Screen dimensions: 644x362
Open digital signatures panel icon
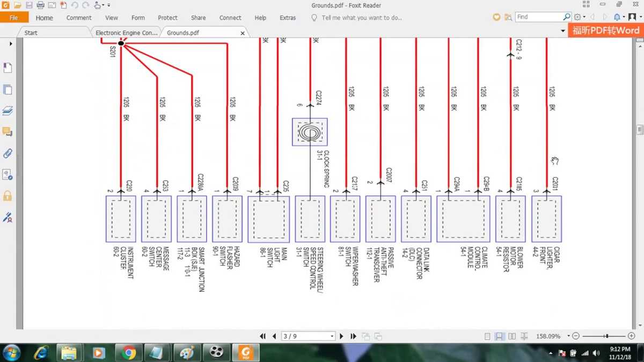point(8,217)
